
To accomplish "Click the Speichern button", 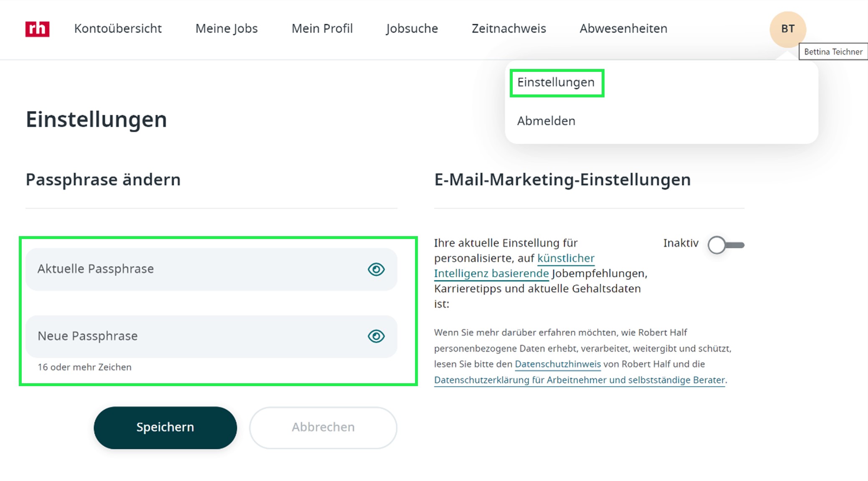I will point(165,428).
